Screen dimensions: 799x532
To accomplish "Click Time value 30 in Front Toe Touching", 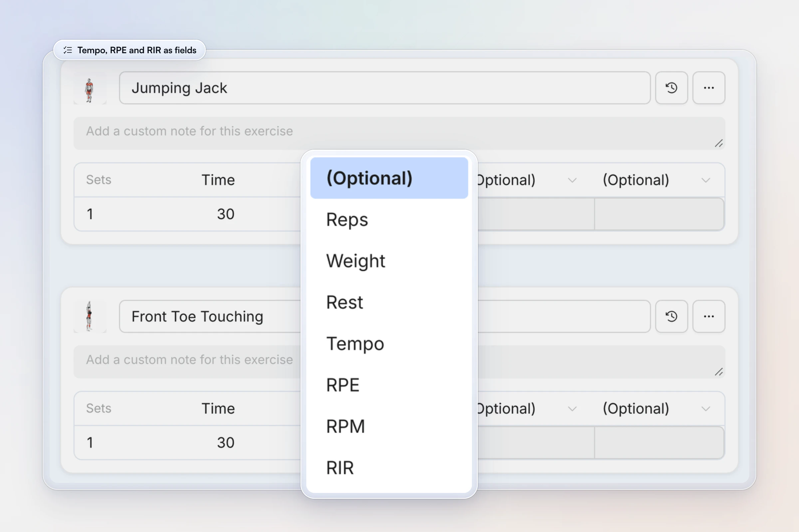I will tap(226, 443).
